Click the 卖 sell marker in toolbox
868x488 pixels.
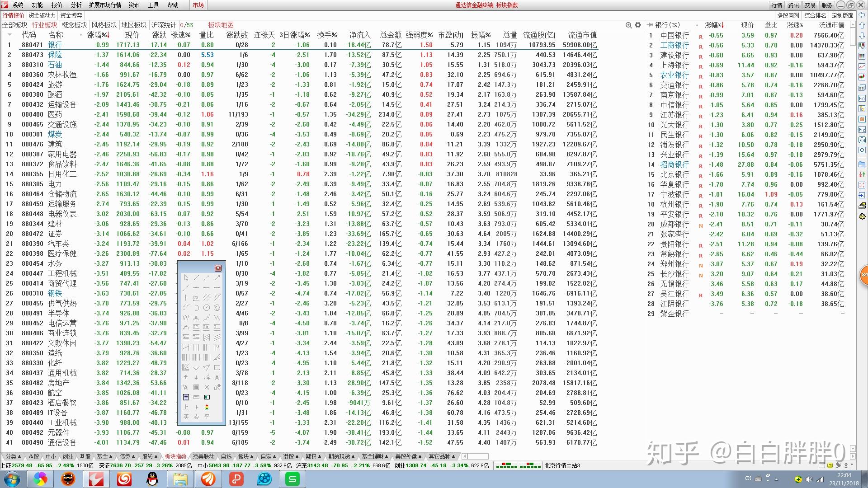196,417
